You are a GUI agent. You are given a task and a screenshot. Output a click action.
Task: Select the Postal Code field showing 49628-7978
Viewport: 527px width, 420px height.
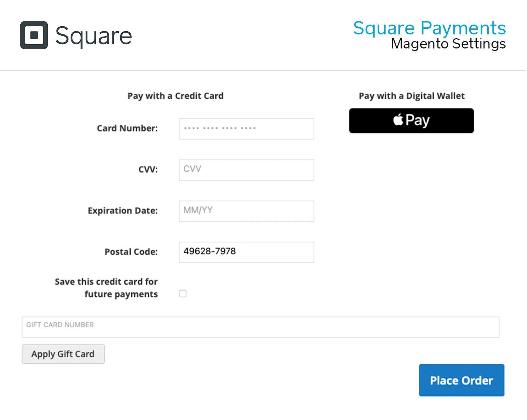[246, 252]
